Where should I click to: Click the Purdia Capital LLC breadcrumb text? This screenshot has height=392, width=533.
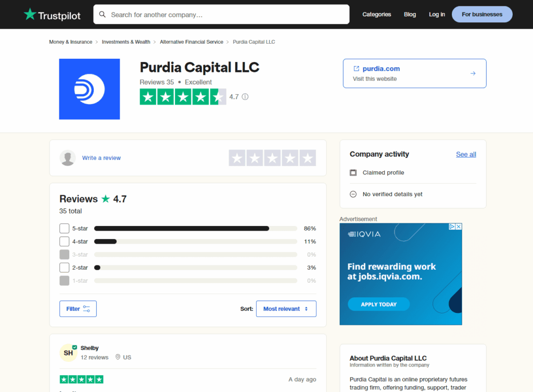click(254, 42)
